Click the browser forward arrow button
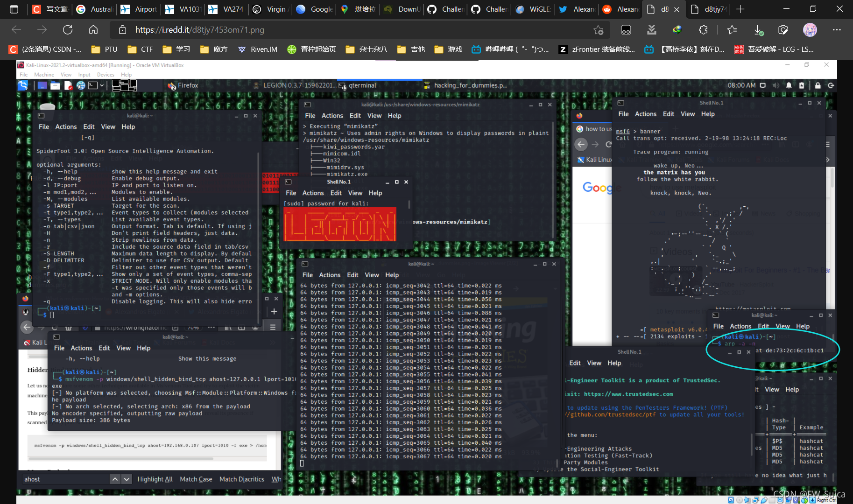 pyautogui.click(x=42, y=30)
